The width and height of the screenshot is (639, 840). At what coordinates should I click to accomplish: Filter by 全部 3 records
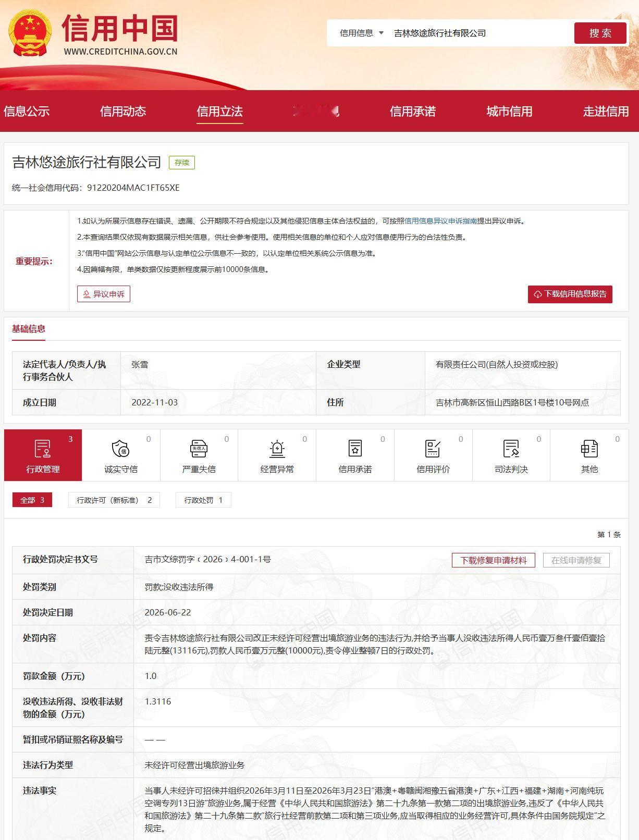point(32,500)
